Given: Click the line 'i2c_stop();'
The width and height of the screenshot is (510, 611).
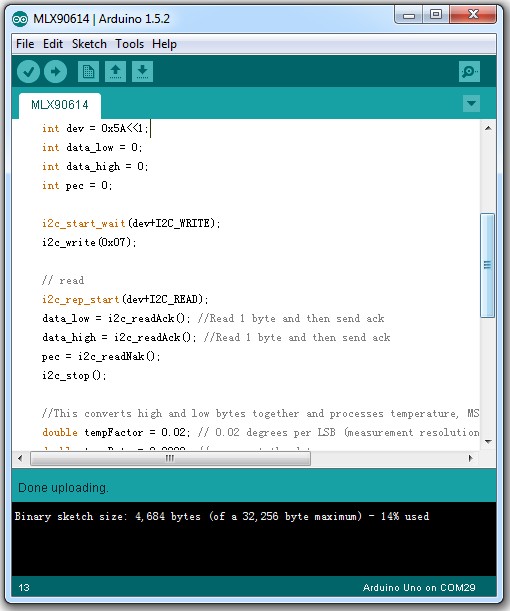Looking at the screenshot, I should pyautogui.click(x=74, y=376).
